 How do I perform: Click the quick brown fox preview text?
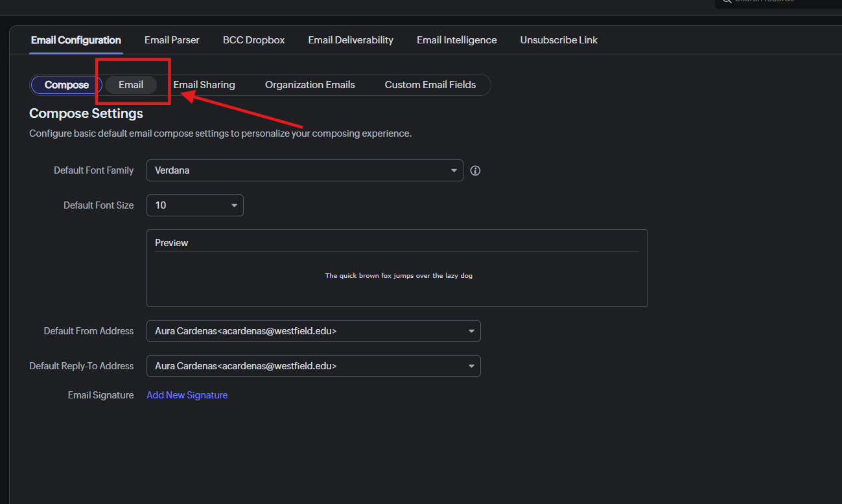(x=399, y=276)
